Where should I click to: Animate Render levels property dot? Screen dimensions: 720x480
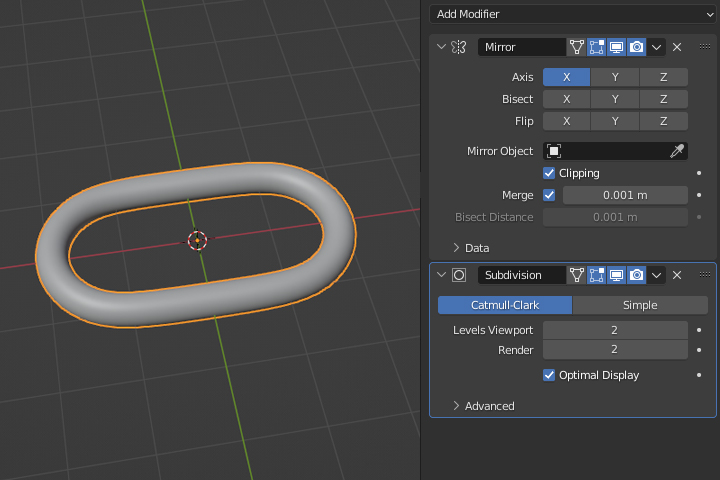[x=699, y=350]
